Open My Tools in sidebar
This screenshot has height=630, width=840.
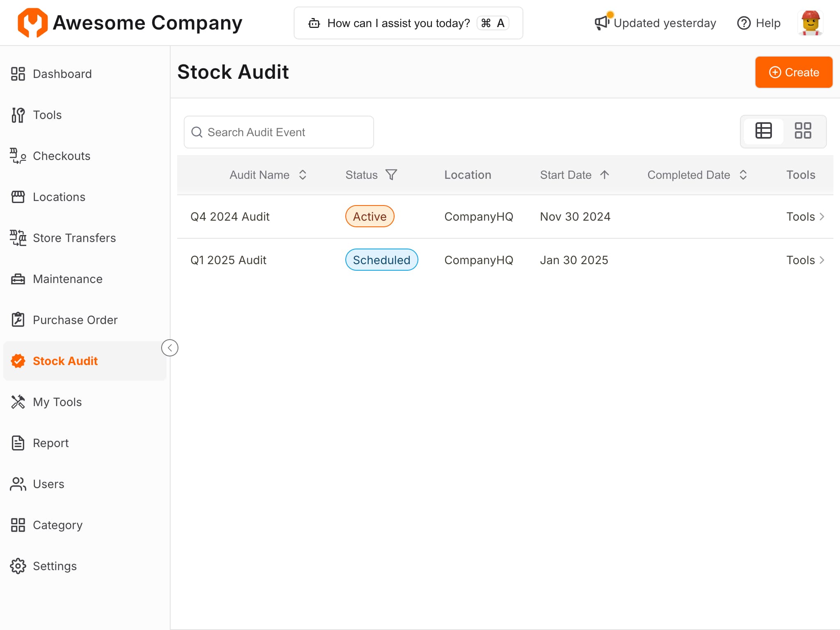point(57,402)
